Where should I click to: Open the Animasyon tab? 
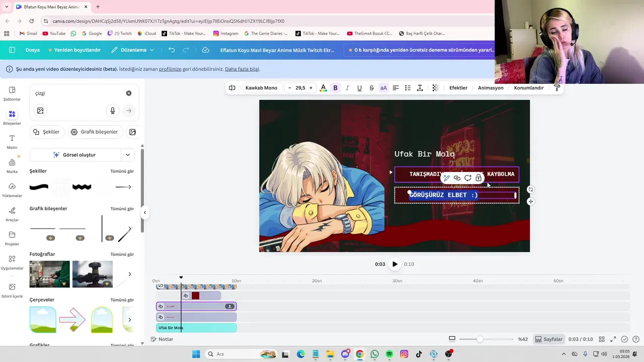(x=491, y=88)
